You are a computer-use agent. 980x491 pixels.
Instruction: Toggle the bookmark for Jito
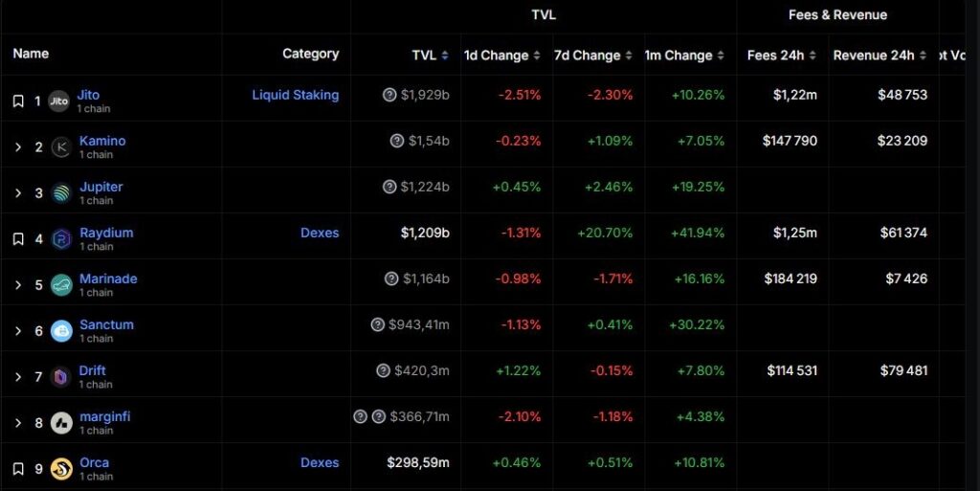click(18, 101)
